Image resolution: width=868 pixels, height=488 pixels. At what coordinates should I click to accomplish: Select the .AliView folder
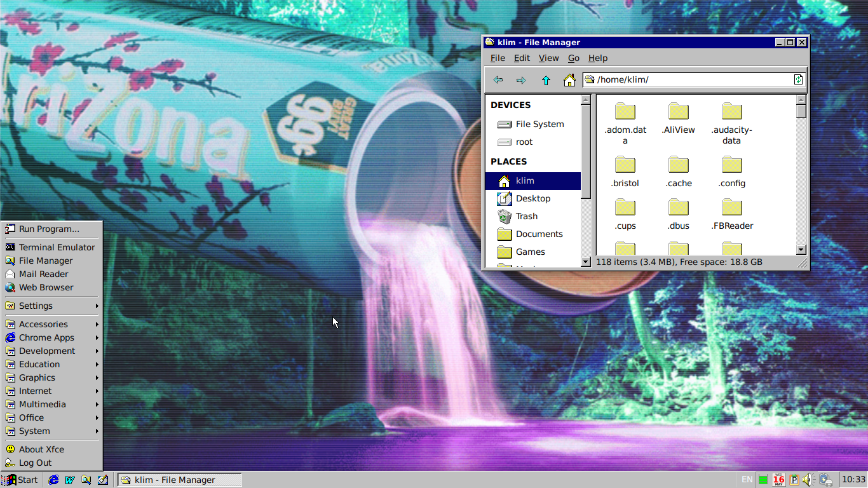pyautogui.click(x=678, y=118)
